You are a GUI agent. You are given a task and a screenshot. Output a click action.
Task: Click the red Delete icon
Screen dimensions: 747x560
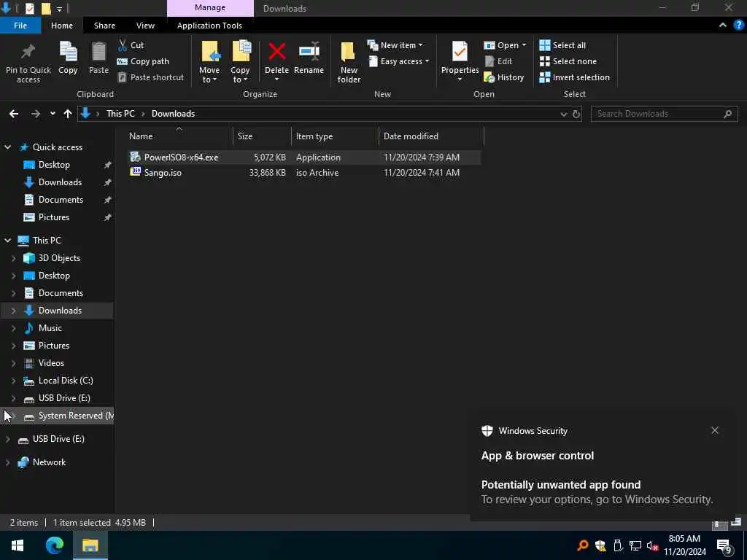276,52
